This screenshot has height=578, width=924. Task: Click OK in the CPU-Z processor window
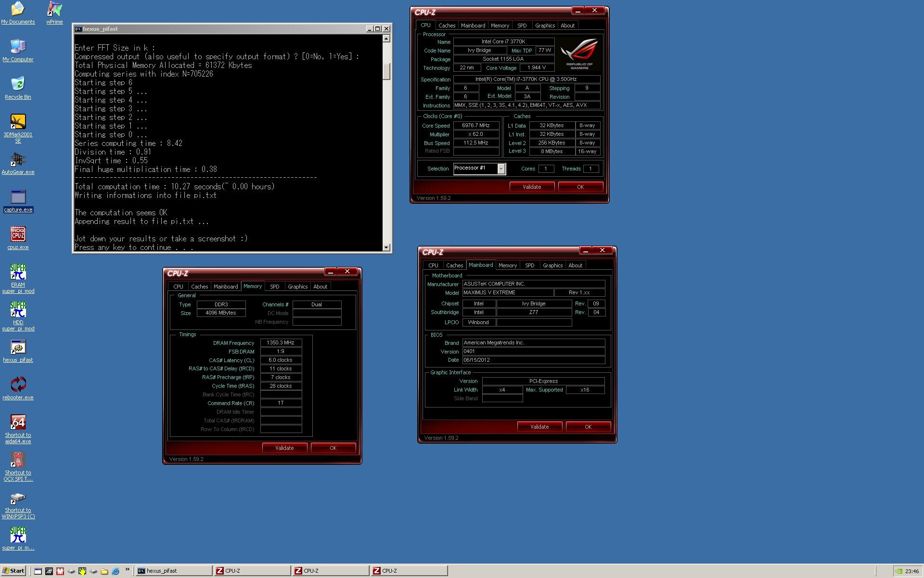(580, 187)
